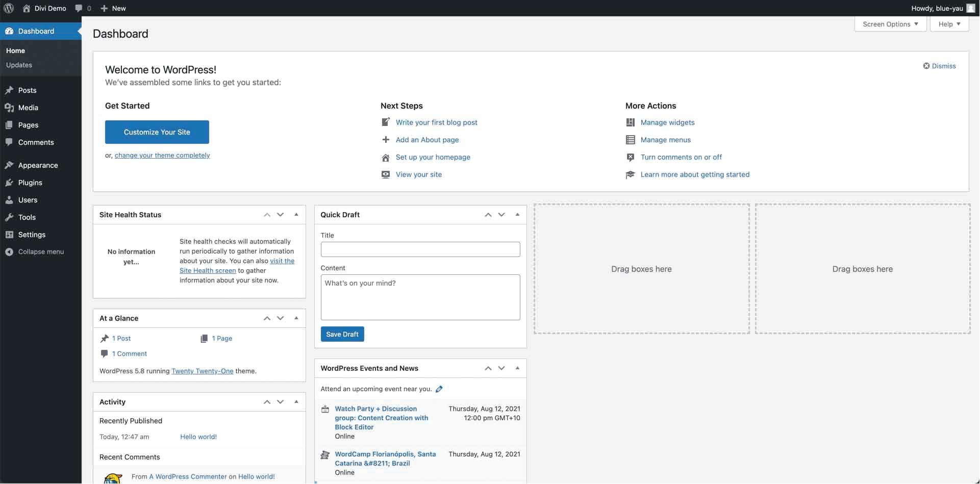Viewport: 980px width, 484px height.
Task: Open the Screen Options dropdown
Action: (x=890, y=24)
